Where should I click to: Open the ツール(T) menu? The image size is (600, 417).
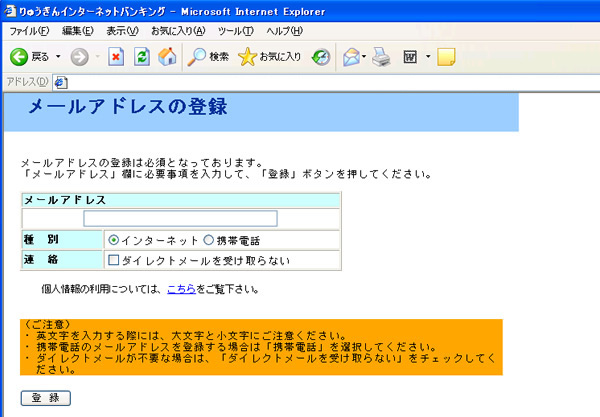pyautogui.click(x=236, y=31)
